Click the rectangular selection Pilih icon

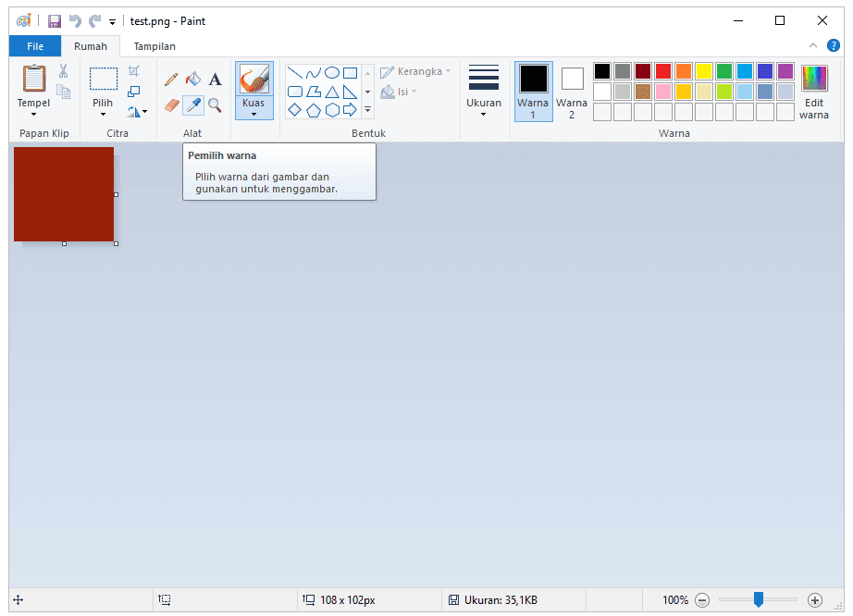click(x=104, y=79)
